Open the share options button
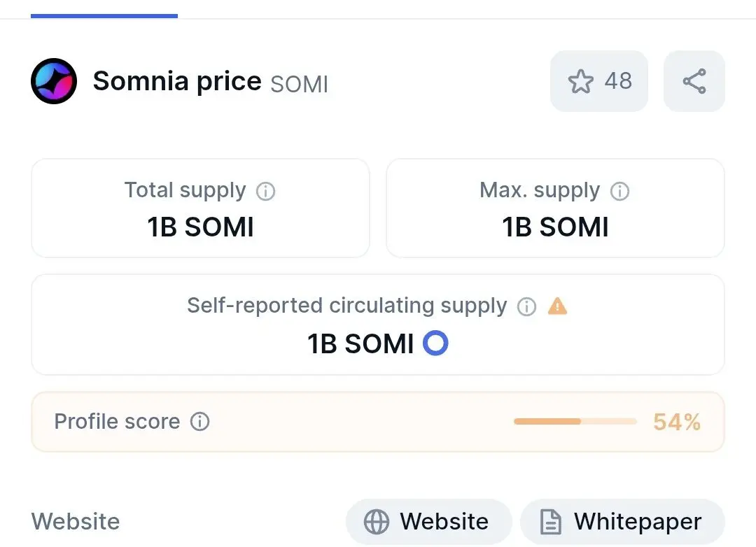Image resolution: width=756 pixels, height=547 pixels. (x=694, y=81)
